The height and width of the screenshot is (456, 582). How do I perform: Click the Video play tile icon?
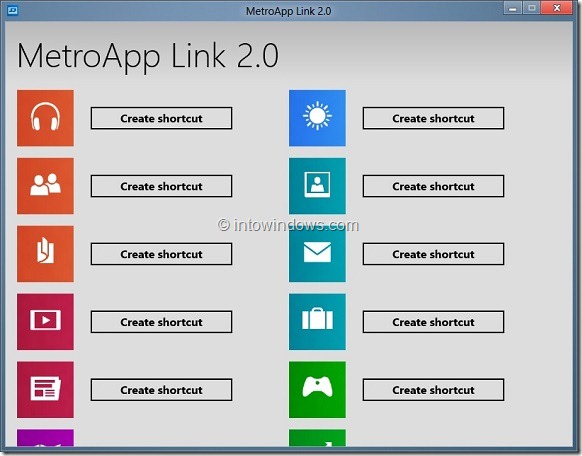tap(45, 322)
